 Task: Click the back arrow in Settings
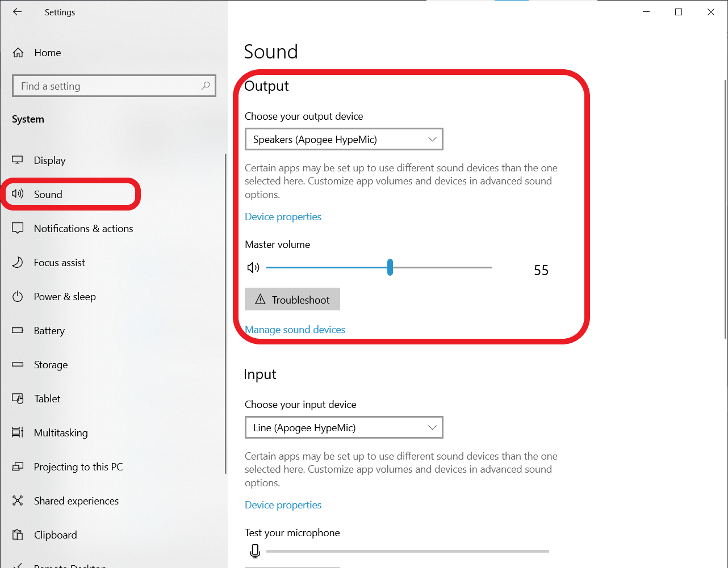(16, 11)
